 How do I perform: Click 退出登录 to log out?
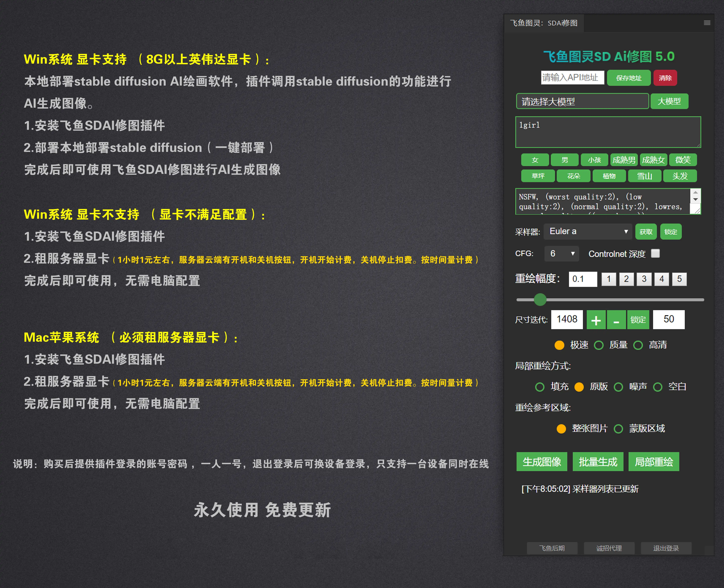(x=666, y=548)
